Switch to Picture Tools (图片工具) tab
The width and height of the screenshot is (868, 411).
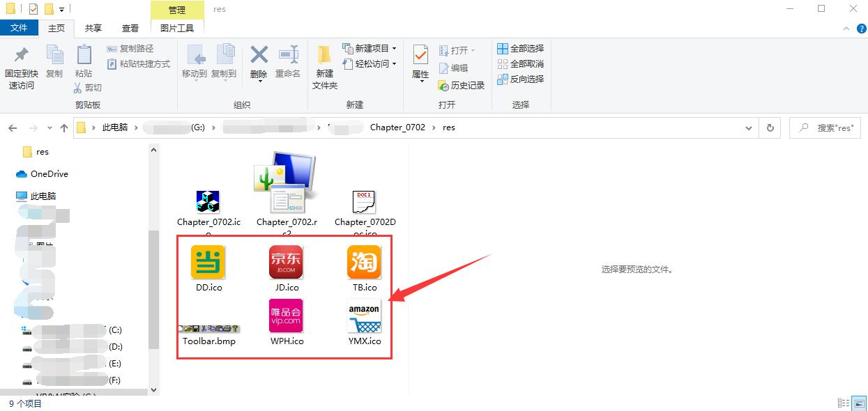[x=177, y=28]
